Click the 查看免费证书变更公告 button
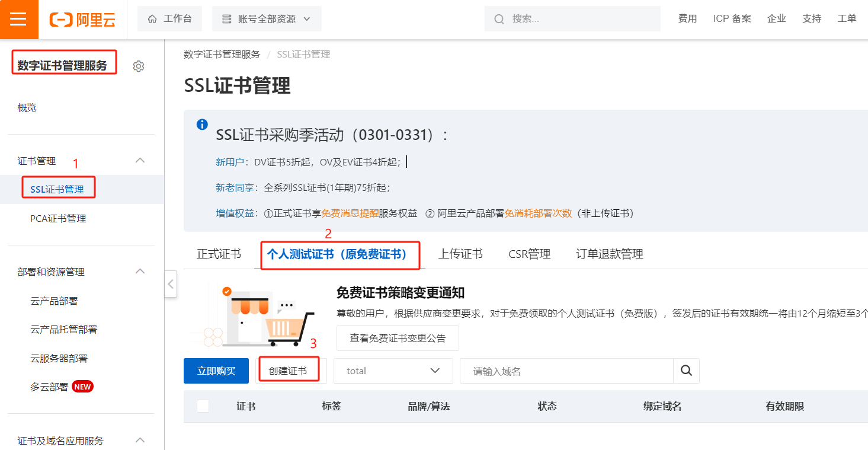This screenshot has width=868, height=450. [x=398, y=338]
